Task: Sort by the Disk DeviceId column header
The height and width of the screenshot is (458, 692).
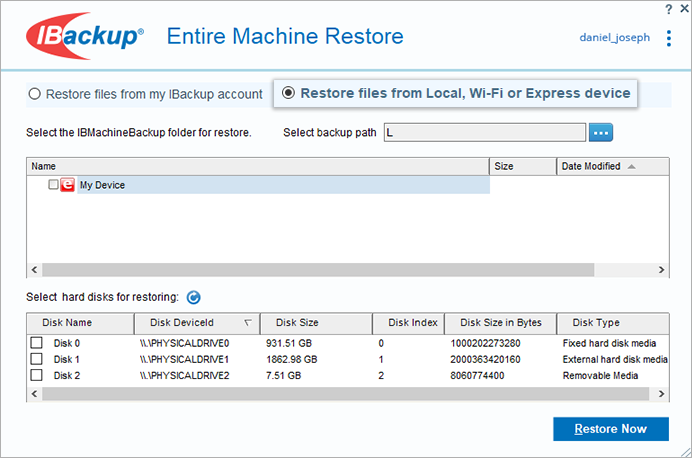Action: point(197,323)
